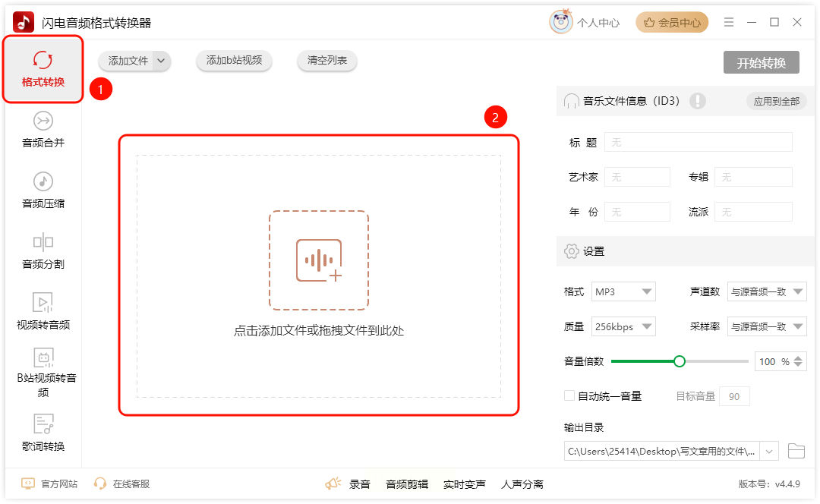Click the 音量倍数 volume slider handle
This screenshot has width=820, height=504.
[x=679, y=361]
